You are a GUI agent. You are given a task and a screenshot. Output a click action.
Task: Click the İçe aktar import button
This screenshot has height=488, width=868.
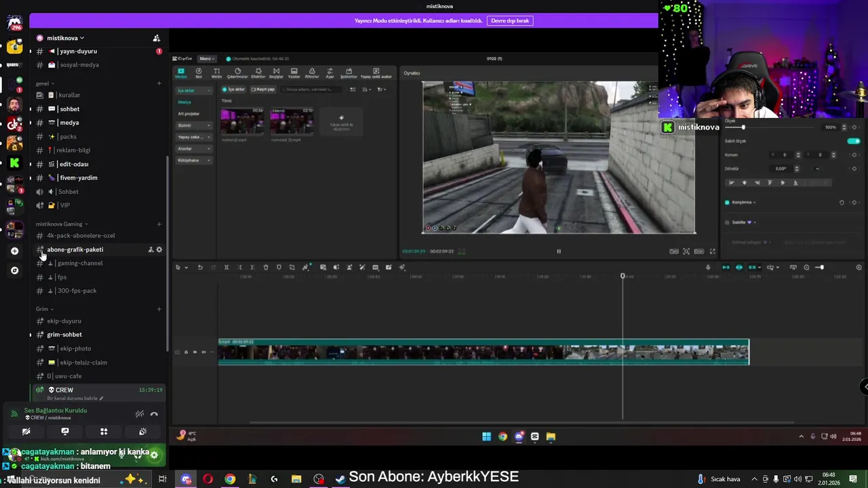click(x=234, y=89)
